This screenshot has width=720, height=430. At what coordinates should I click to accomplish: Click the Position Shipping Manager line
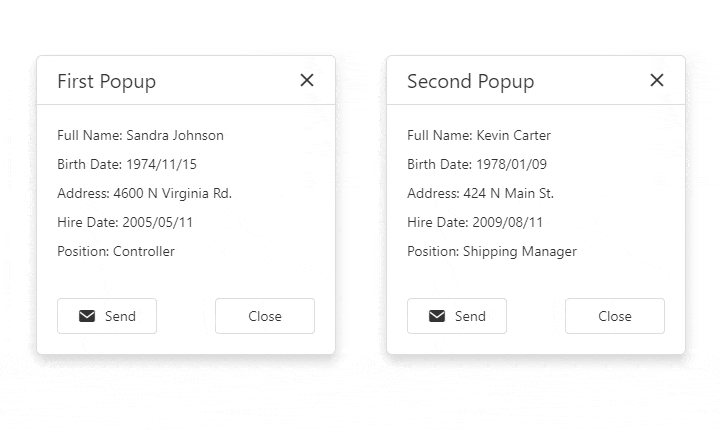pyautogui.click(x=491, y=251)
